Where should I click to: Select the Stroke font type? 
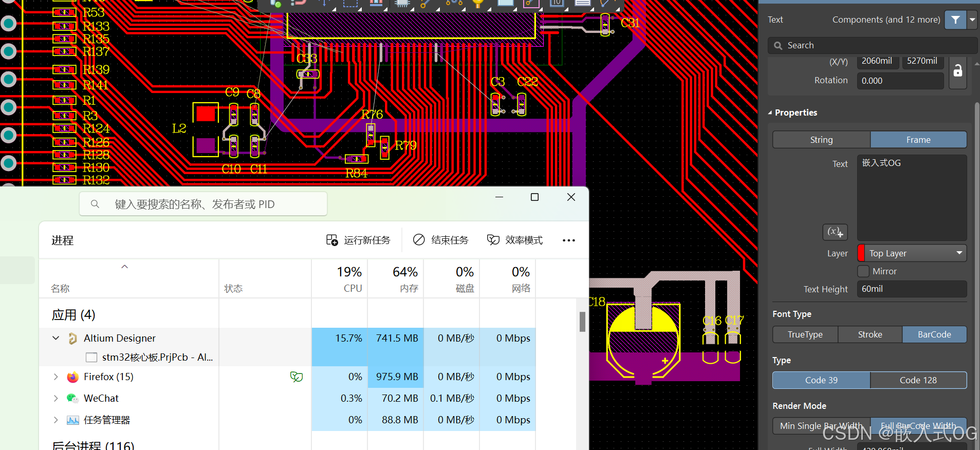pos(870,334)
